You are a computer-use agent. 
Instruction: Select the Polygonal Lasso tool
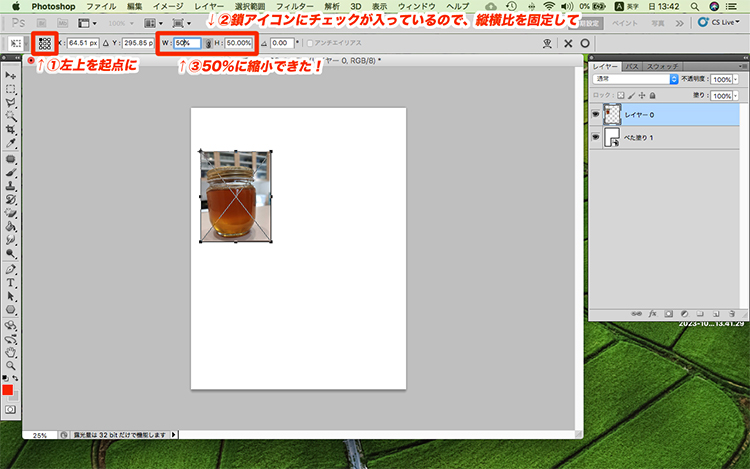coord(11,103)
